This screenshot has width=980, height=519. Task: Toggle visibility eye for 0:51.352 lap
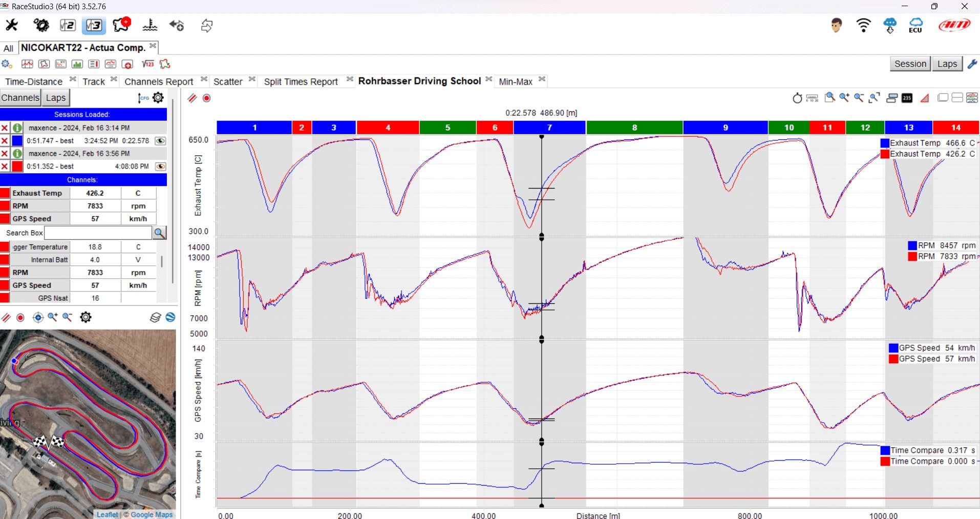point(160,166)
